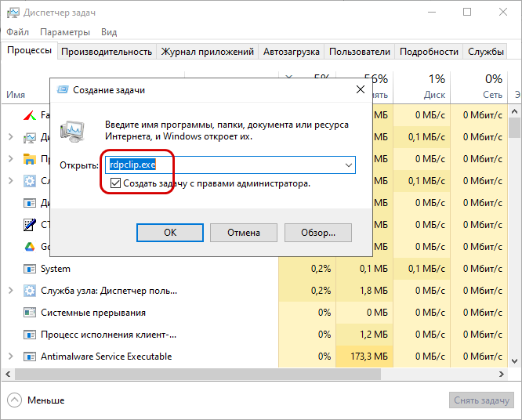Click the large monitor icon in Create task dialog

click(72, 131)
